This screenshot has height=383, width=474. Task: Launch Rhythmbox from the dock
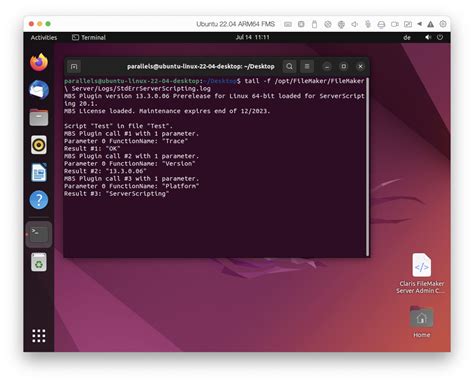39,145
